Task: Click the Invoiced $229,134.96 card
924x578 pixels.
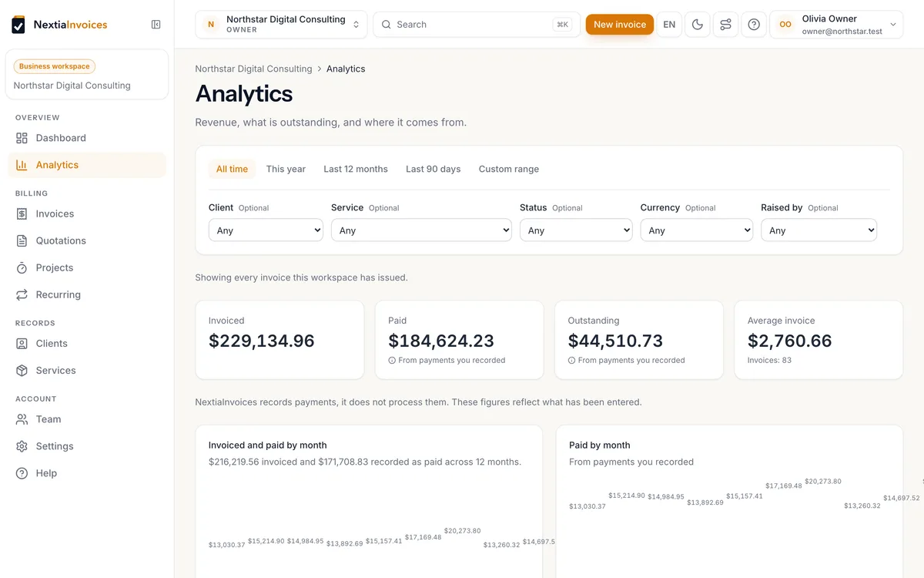Action: (280, 340)
